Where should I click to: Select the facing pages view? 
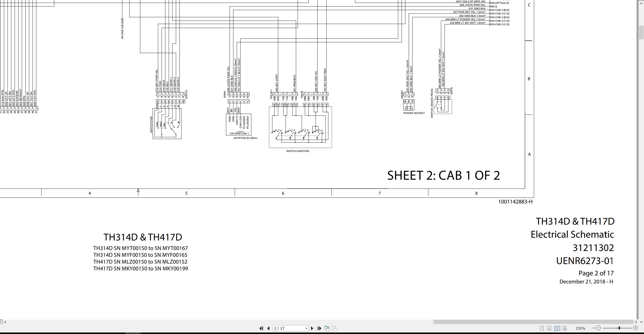[557, 328]
